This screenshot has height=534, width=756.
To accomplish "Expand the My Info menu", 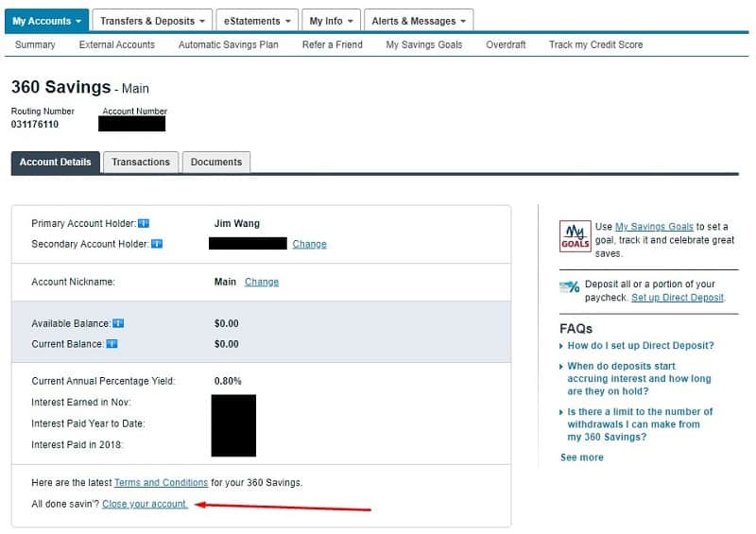I will (332, 21).
